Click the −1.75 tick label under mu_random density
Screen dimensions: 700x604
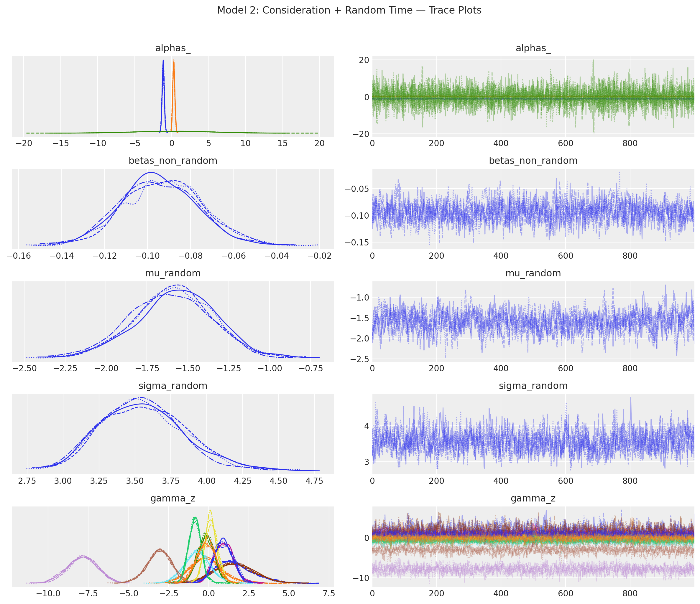(147, 368)
